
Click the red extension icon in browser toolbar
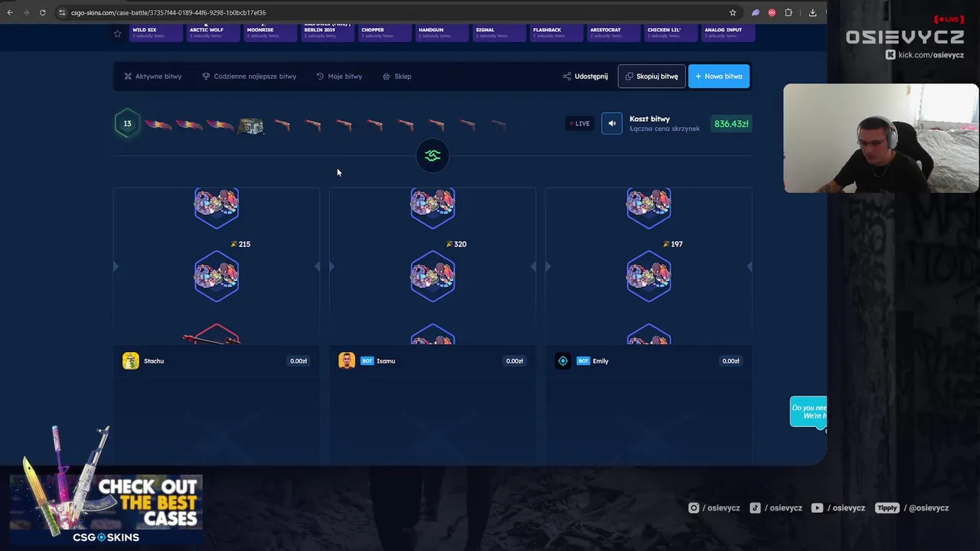tap(772, 12)
